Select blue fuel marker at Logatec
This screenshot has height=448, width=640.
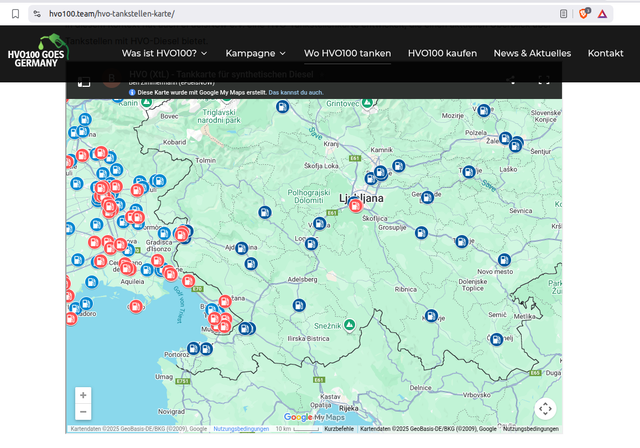tap(311, 244)
